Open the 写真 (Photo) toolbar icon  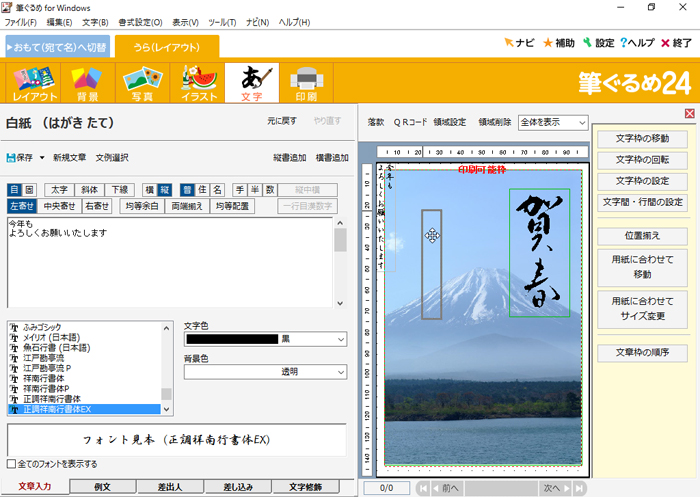tap(143, 83)
